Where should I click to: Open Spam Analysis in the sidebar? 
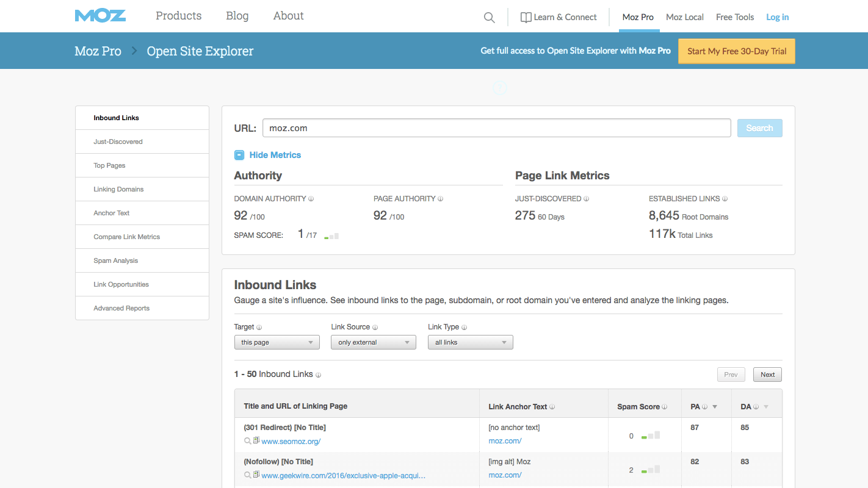tap(142, 260)
